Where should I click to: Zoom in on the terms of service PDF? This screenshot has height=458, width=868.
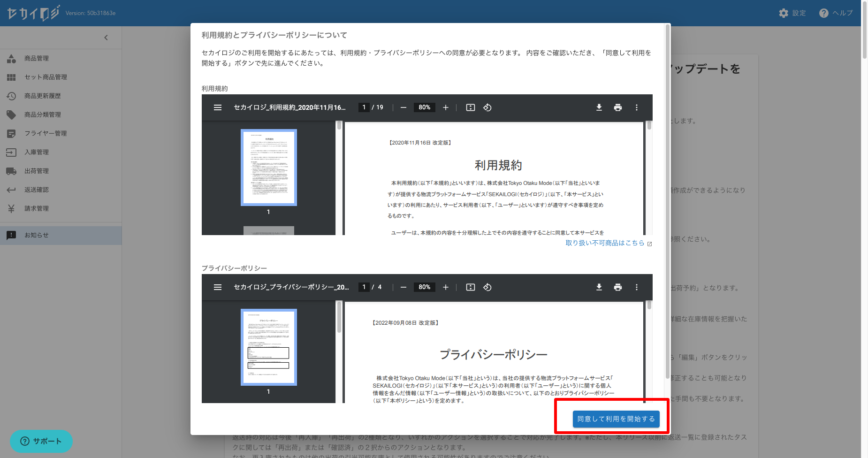coord(446,107)
